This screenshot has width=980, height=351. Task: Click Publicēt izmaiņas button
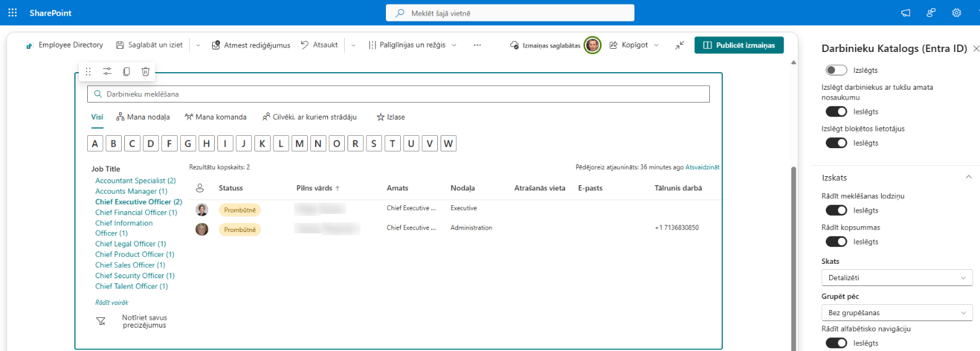tap(739, 45)
